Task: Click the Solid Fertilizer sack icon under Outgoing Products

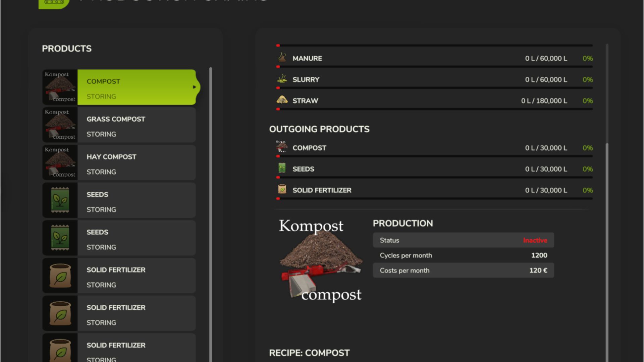Action: tap(282, 189)
